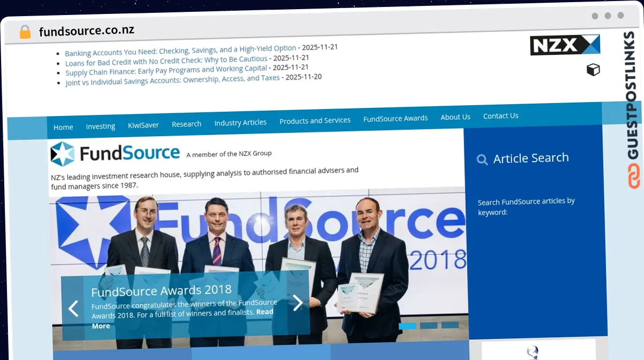The image size is (644, 360).
Task: Select third carousel slide indicator
Action: click(450, 325)
